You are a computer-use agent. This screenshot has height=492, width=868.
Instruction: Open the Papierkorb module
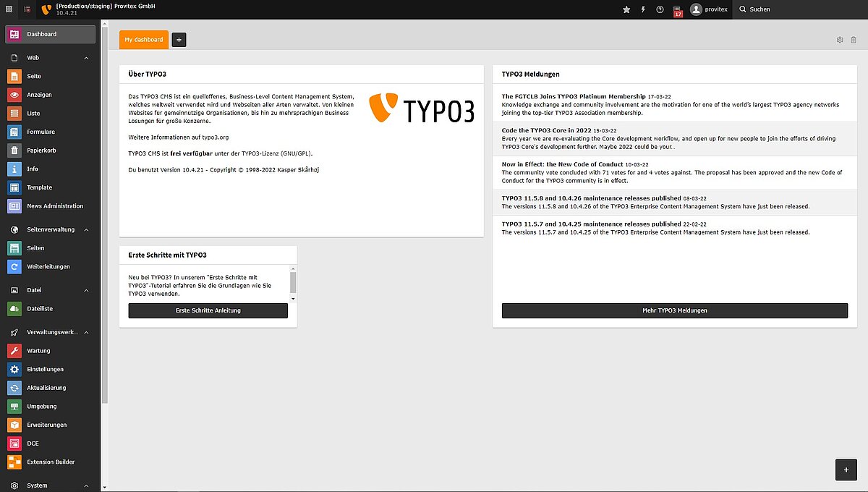50,150
